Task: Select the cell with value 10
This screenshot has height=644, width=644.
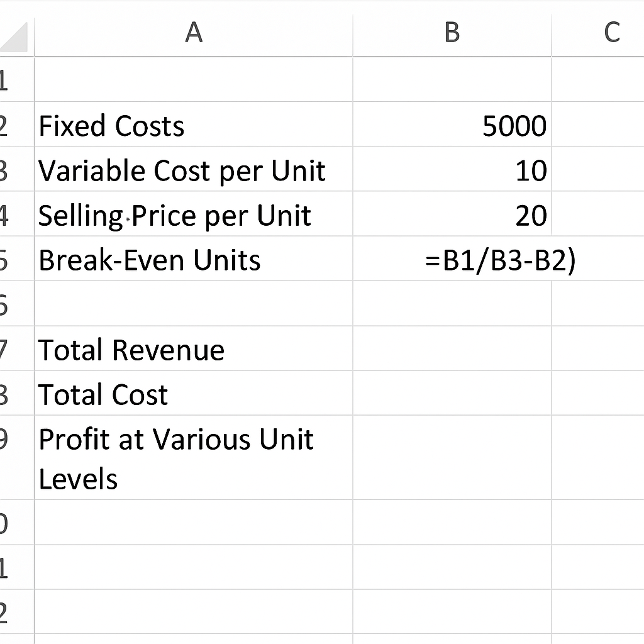Action: click(x=452, y=170)
